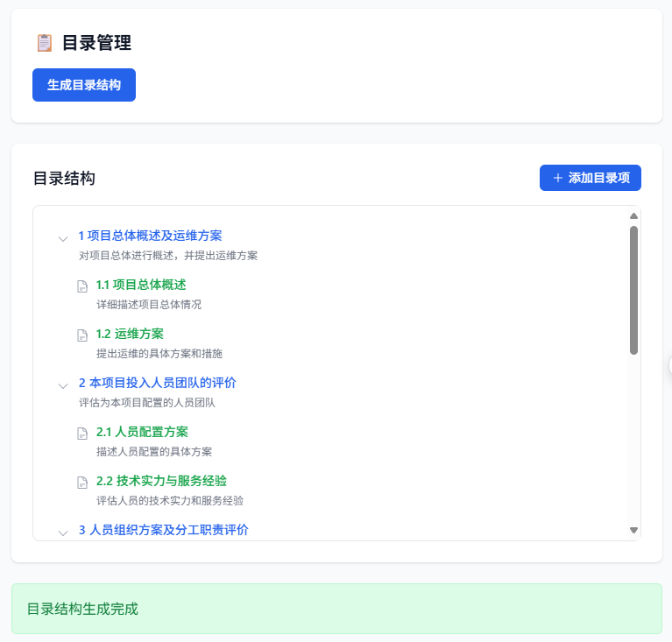Select tree item 1.1 项目总体概述

tap(141, 285)
